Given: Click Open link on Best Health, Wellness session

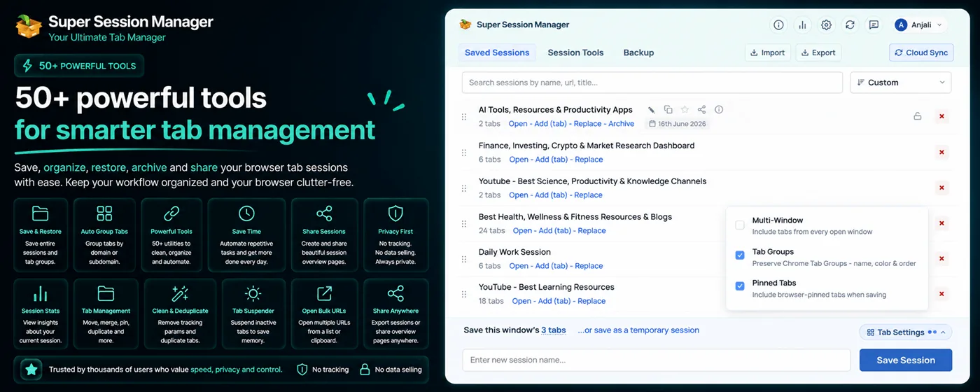Looking at the screenshot, I should click(522, 231).
